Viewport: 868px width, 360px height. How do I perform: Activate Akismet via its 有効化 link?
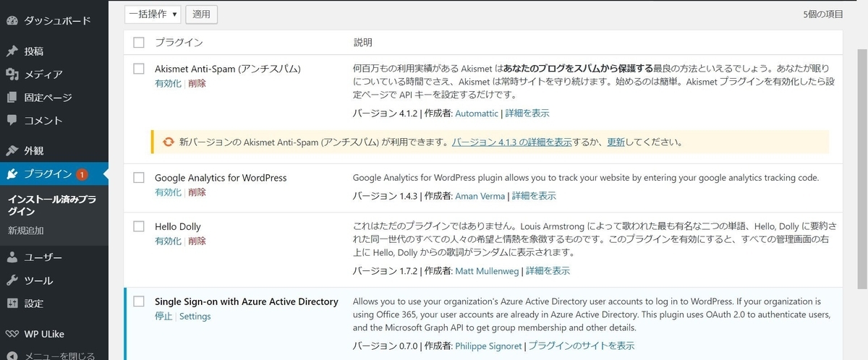pos(168,83)
